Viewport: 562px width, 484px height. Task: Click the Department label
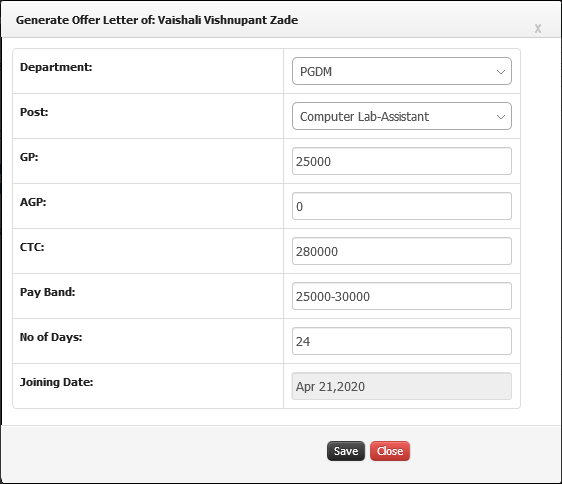point(56,67)
